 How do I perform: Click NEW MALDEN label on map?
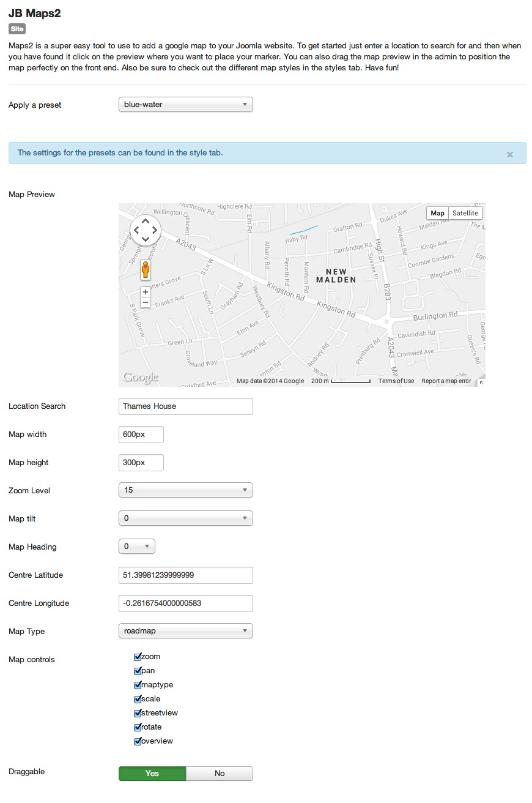point(336,275)
